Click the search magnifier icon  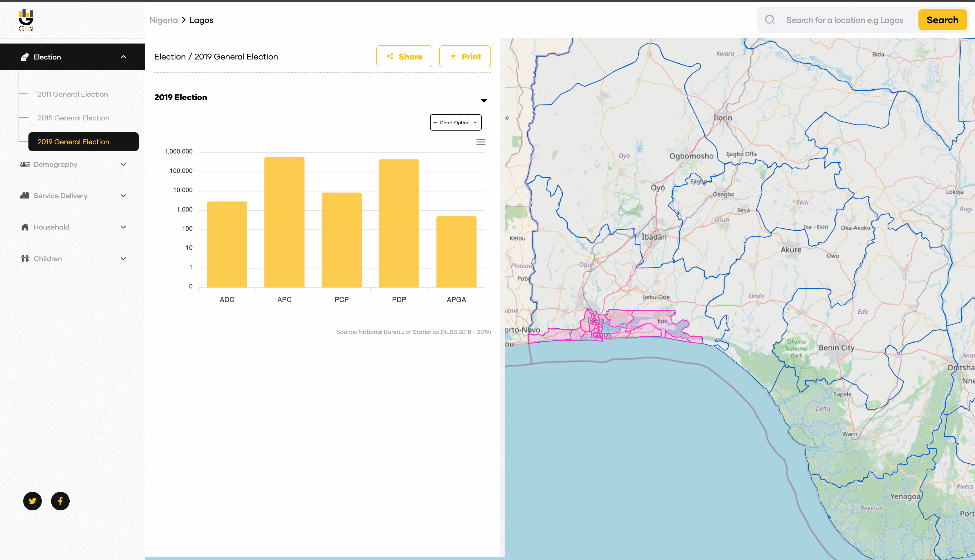point(770,20)
